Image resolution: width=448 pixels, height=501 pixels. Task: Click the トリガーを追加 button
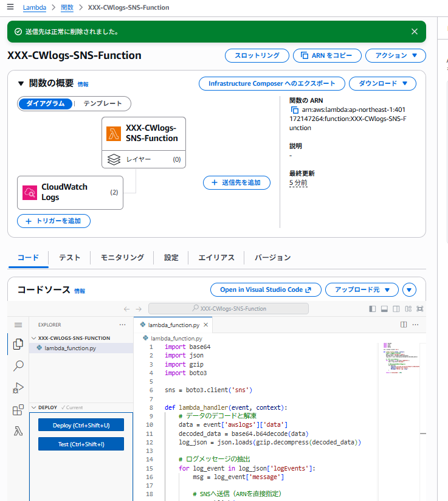click(53, 221)
